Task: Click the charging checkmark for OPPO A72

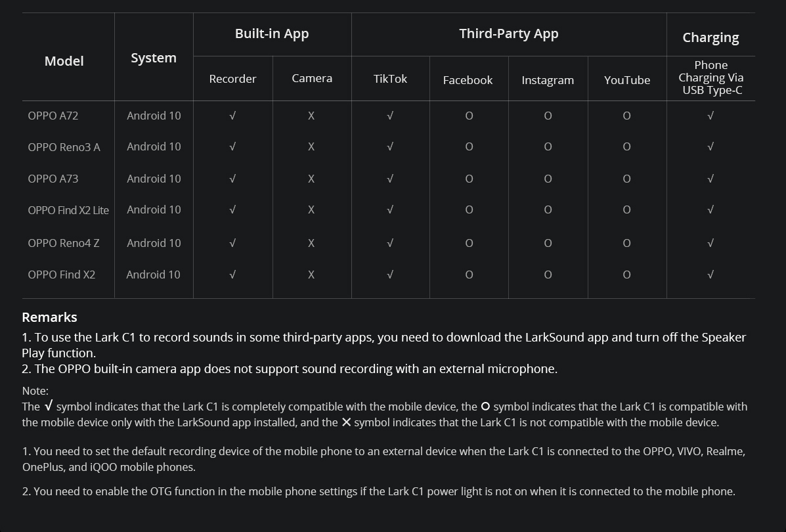Action: pos(710,116)
